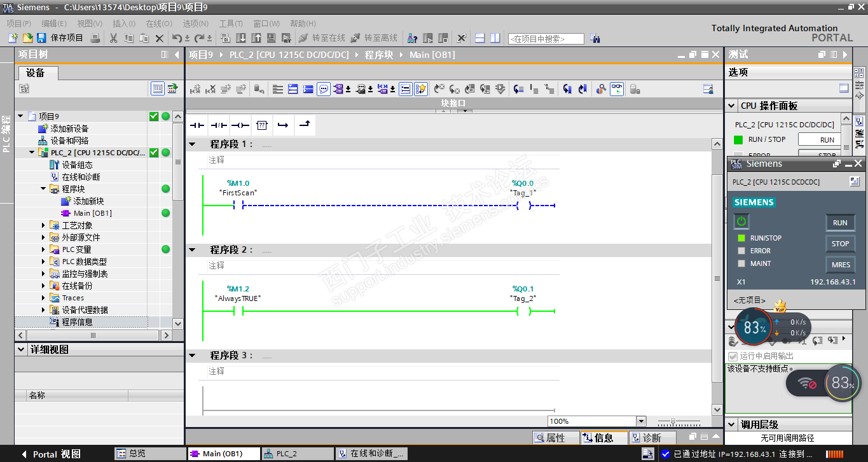
Task: Click the close branch arrow icon
Action: click(305, 125)
